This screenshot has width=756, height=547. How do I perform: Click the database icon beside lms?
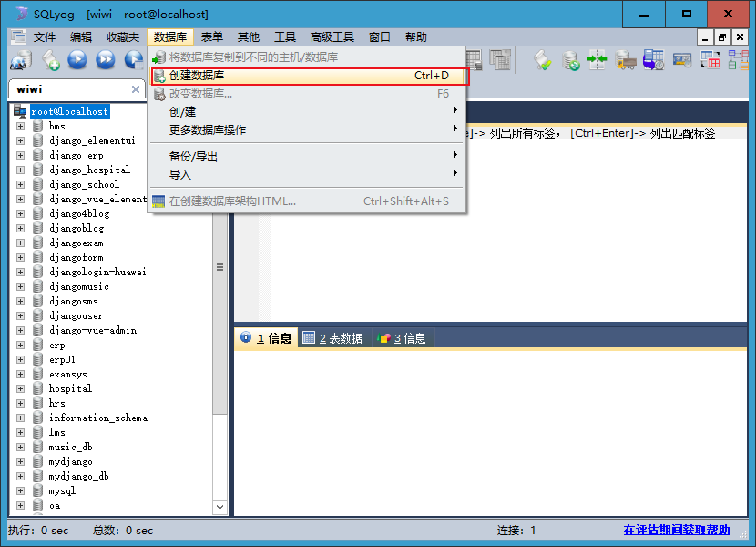pos(38,432)
